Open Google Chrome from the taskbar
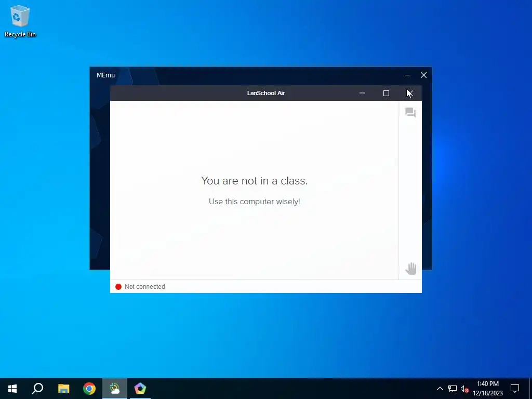The height and width of the screenshot is (399, 532). [x=89, y=389]
